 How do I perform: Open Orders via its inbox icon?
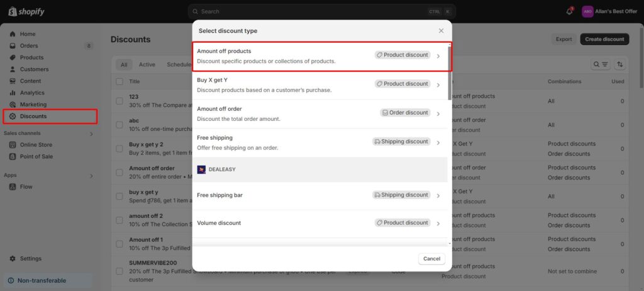(13, 46)
